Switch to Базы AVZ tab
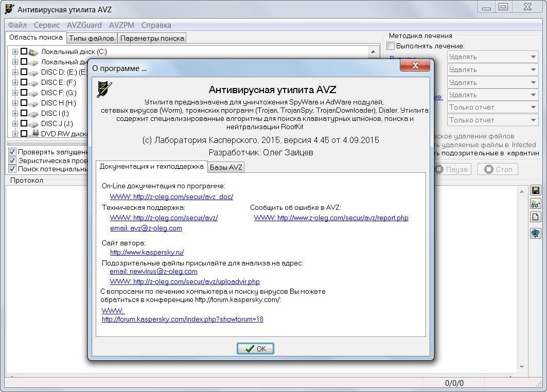547x392 pixels. [x=226, y=167]
